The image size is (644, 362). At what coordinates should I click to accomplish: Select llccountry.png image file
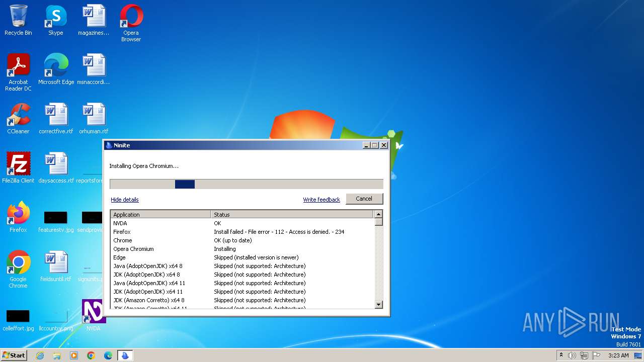[x=56, y=320]
